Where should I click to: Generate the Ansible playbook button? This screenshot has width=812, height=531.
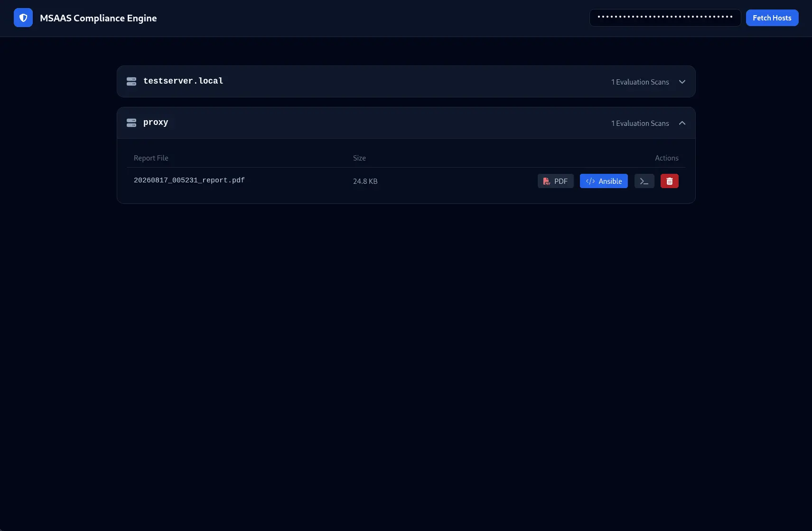coord(604,181)
